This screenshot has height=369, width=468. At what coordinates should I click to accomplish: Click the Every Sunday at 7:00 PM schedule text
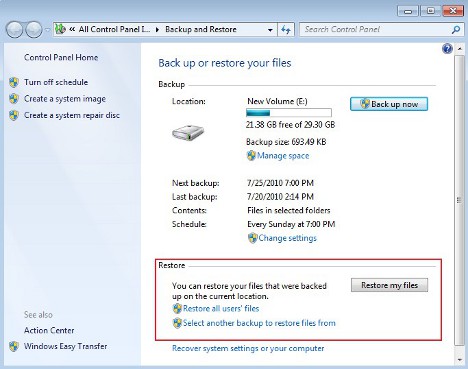pos(291,224)
